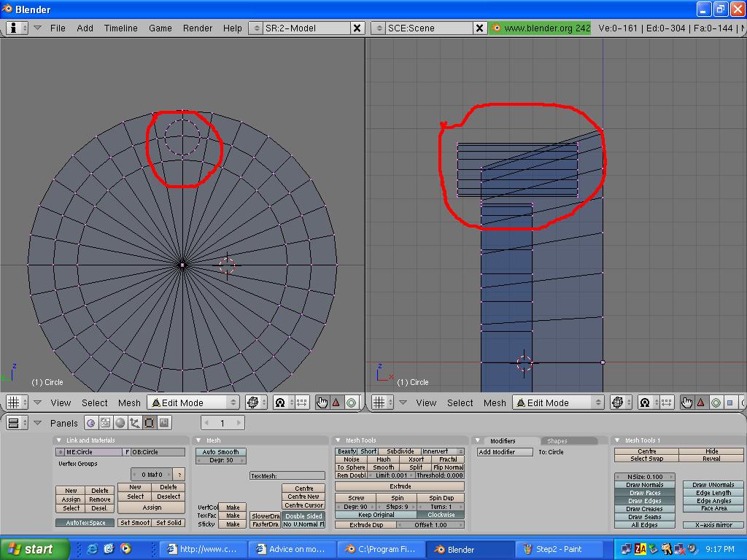Adjust the Degr: 30 auto smooth field
Image resolution: width=747 pixels, height=560 pixels.
pos(220,460)
